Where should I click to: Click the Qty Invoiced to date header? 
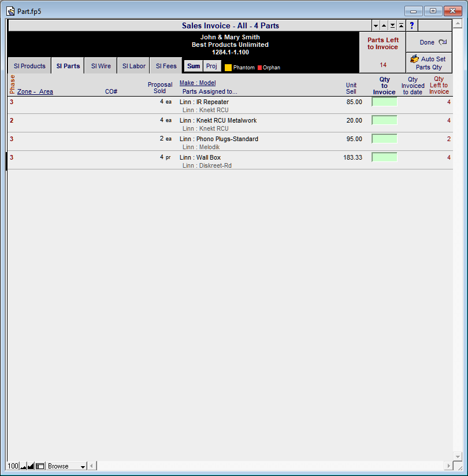(x=413, y=86)
